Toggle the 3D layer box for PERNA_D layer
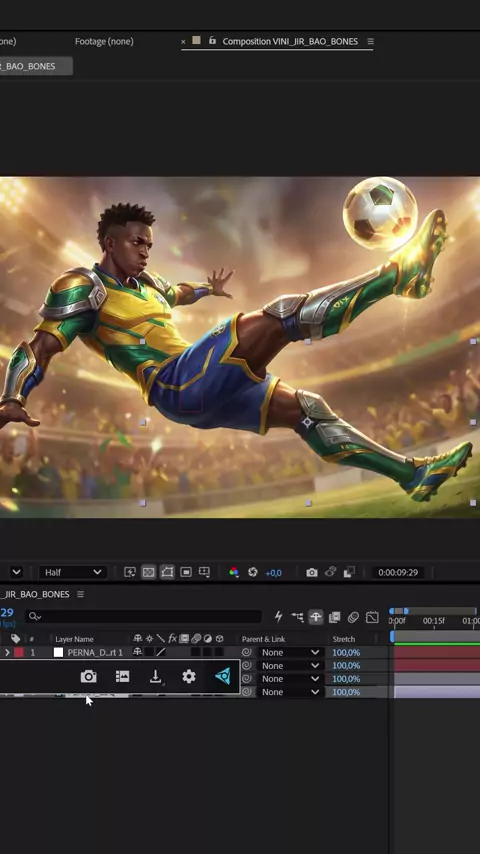The width and height of the screenshot is (480, 854). point(220,652)
